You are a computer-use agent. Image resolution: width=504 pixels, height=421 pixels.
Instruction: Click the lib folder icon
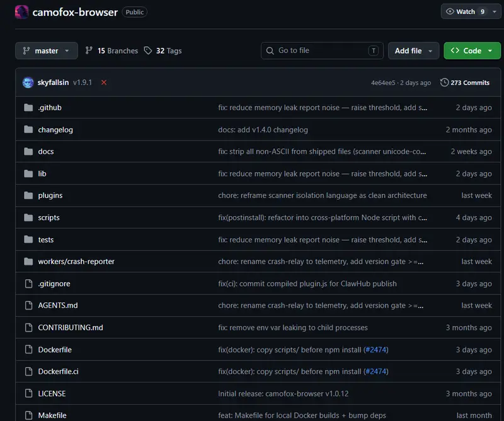[28, 174]
